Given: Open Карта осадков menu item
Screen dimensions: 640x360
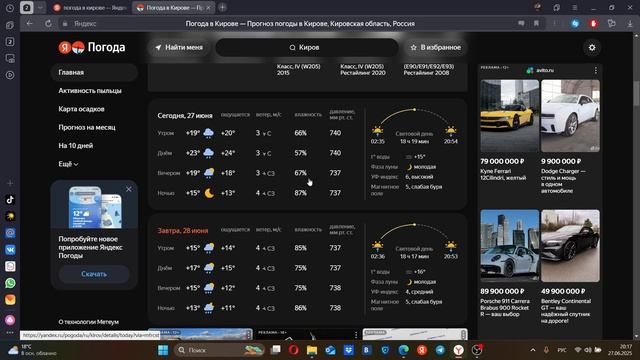Looking at the screenshot, I should point(81,109).
